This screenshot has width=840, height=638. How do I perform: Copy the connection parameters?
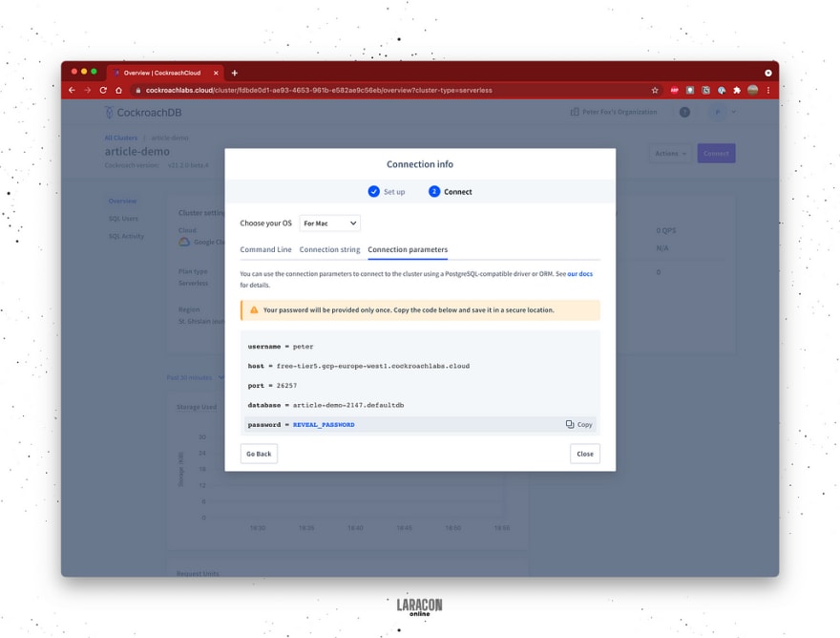coord(579,424)
